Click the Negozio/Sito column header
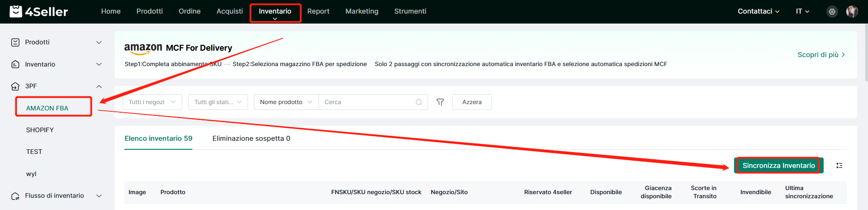Viewport: 868px width, 210px height. (449, 192)
